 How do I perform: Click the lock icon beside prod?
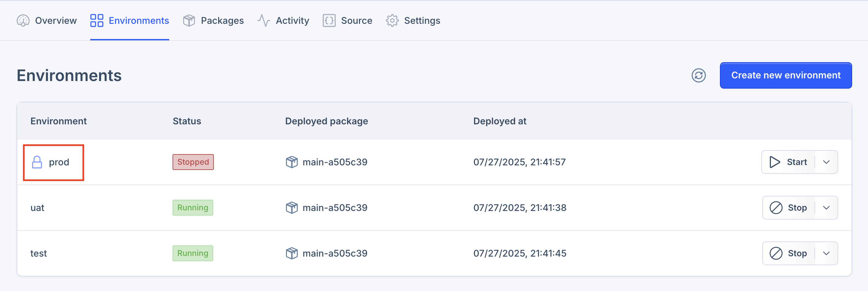pyautogui.click(x=37, y=162)
